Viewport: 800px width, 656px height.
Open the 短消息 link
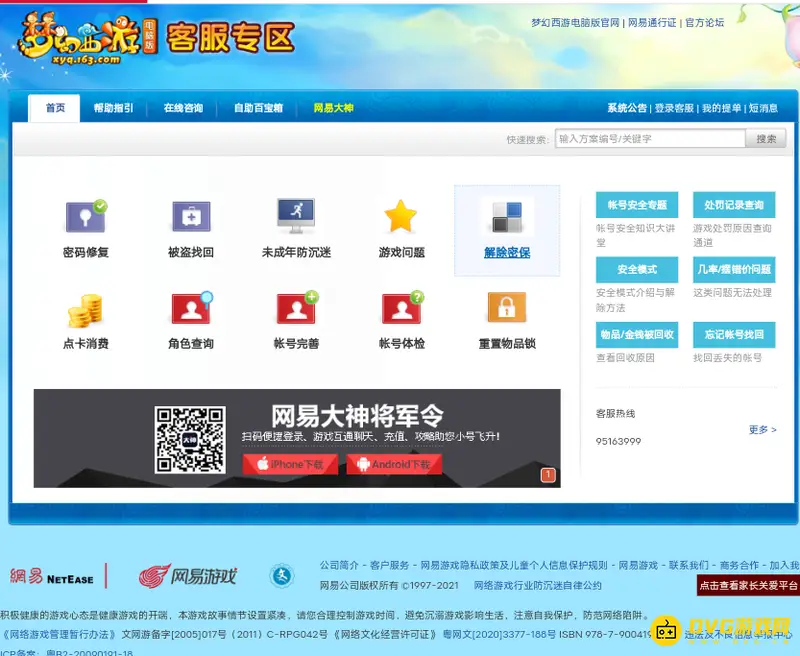point(763,108)
